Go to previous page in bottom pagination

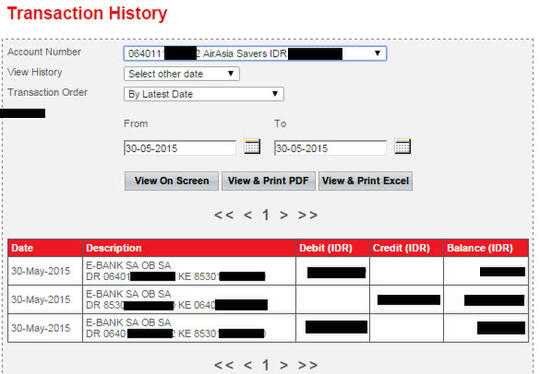click(248, 365)
